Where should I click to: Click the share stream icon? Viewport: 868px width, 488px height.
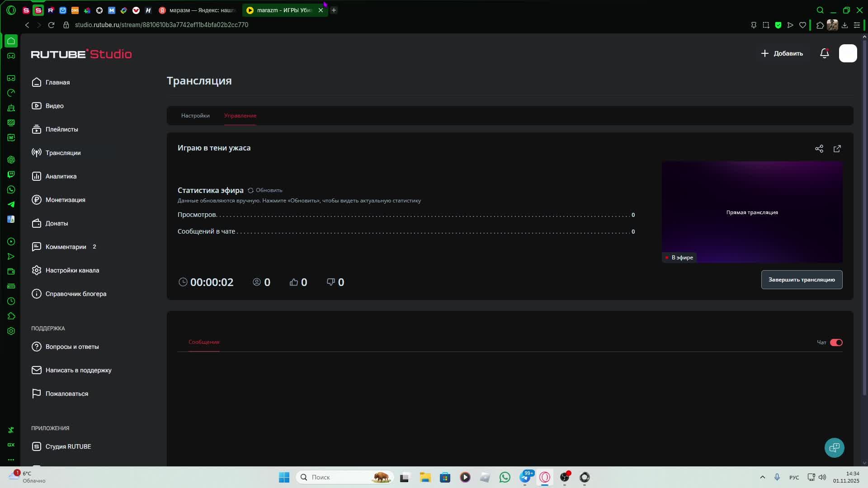coord(819,149)
